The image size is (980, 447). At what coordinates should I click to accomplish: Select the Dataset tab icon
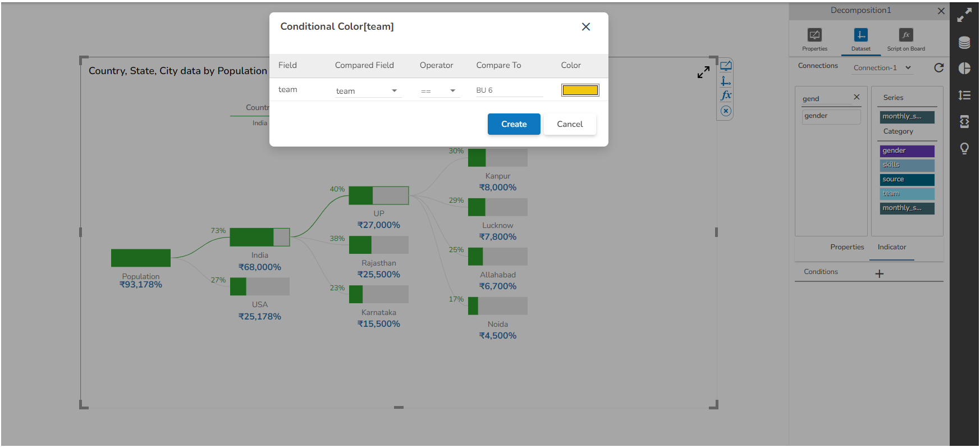[x=860, y=39]
